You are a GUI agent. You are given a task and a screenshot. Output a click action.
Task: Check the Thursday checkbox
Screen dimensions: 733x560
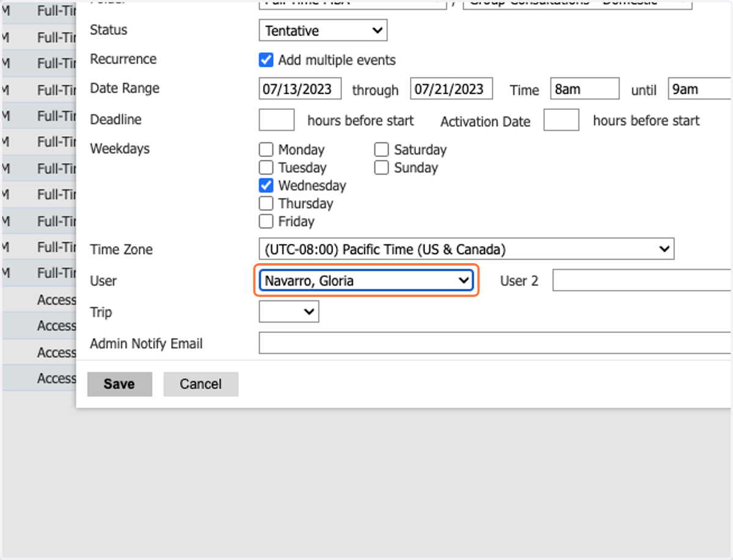[266, 203]
